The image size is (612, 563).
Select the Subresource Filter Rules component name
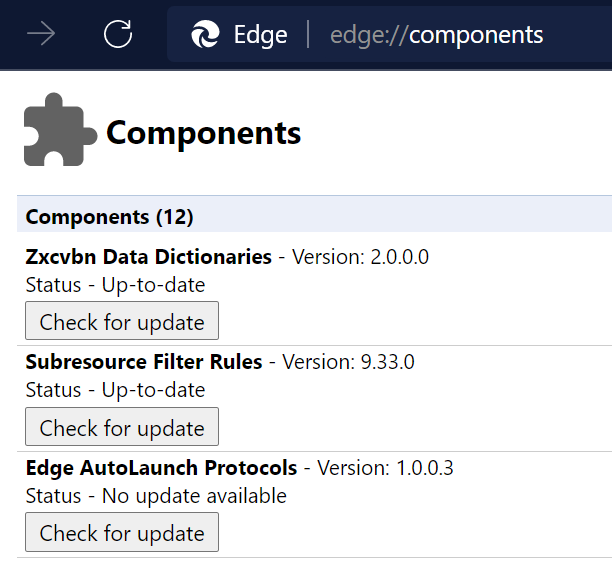(144, 362)
